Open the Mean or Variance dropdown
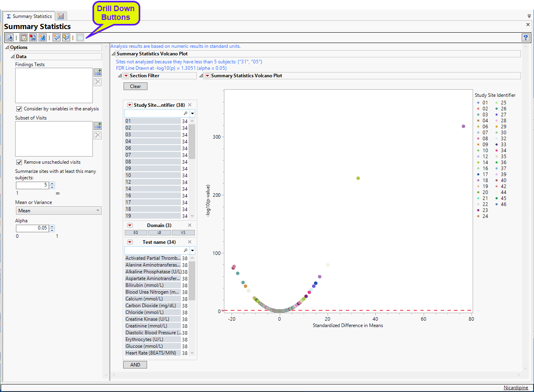The width and height of the screenshot is (534, 392). tap(59, 210)
